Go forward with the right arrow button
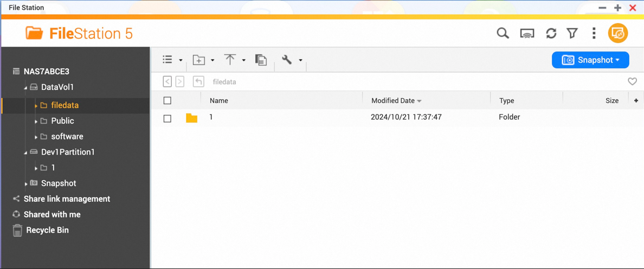644x269 pixels. click(x=179, y=82)
